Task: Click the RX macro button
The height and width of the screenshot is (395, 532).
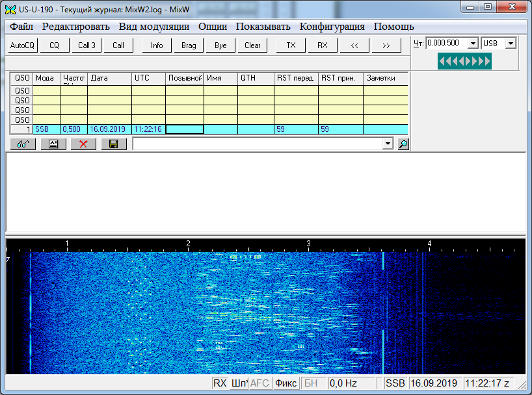Action: click(x=323, y=45)
